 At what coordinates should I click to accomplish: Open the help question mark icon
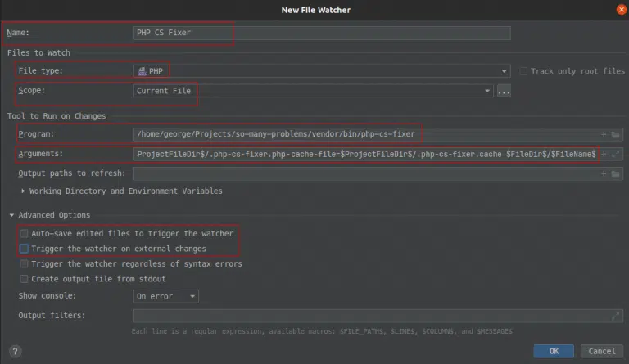click(15, 351)
